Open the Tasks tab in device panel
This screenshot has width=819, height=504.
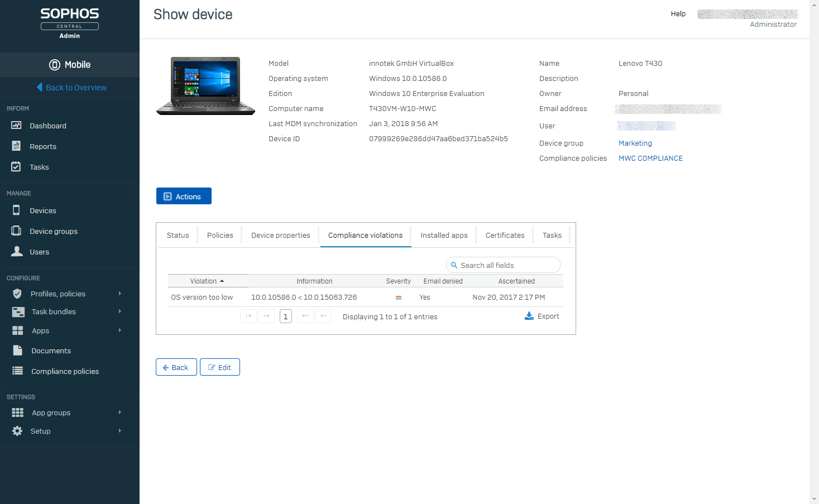click(552, 235)
